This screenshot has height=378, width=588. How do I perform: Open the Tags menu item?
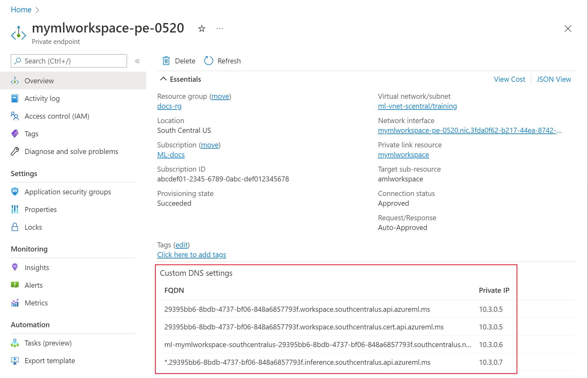coord(31,134)
